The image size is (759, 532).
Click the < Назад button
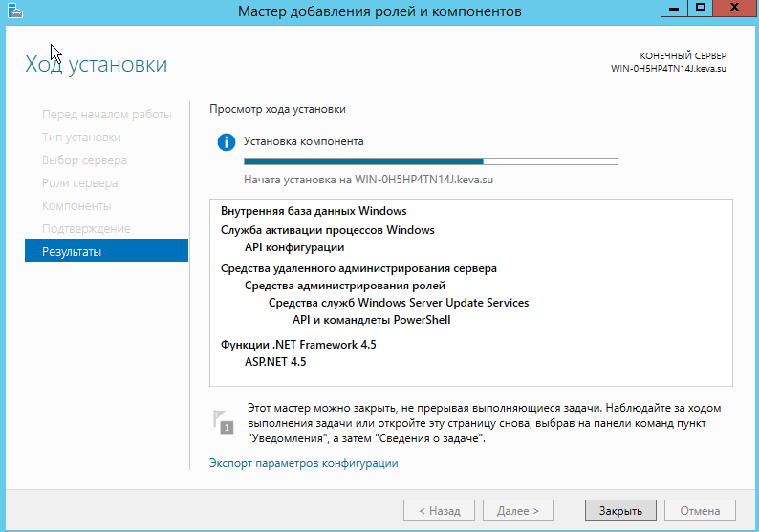pos(439,510)
